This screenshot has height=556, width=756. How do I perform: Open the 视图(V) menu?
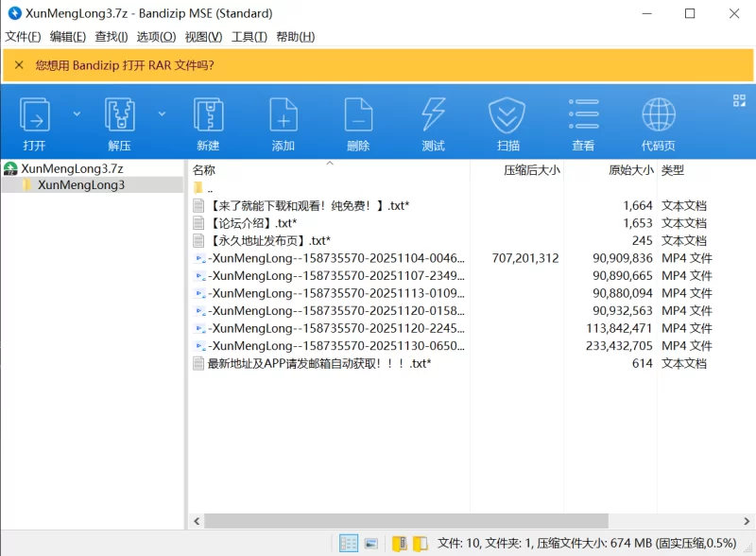(x=203, y=37)
